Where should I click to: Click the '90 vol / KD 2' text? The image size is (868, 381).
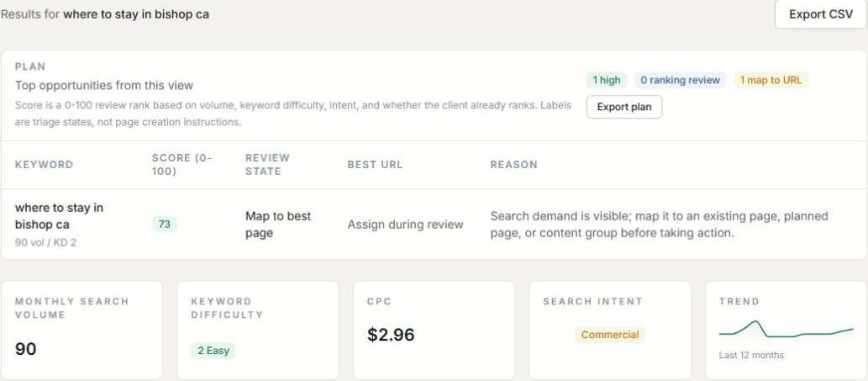45,242
